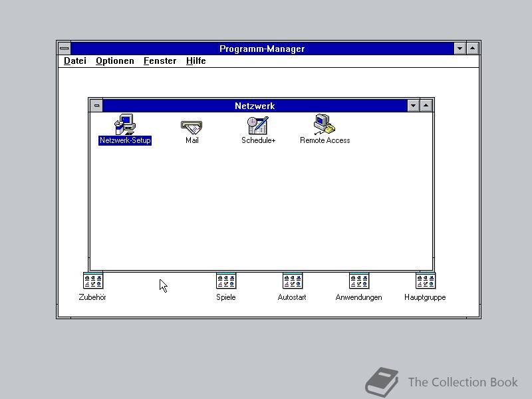Screen dimensions: 532x399
Task: Open Programm-Manager system control menu box
Action: click(x=65, y=49)
